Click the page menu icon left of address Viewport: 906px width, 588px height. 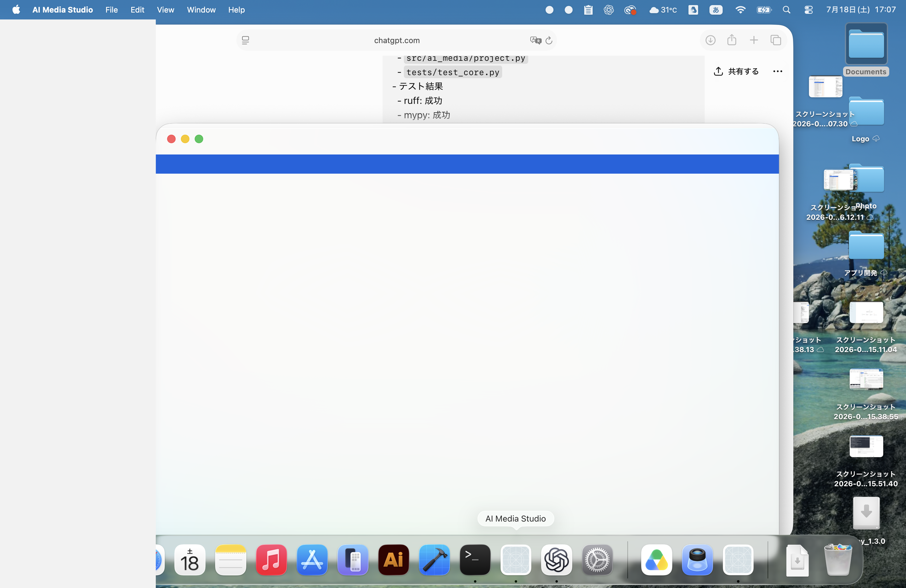(x=246, y=40)
